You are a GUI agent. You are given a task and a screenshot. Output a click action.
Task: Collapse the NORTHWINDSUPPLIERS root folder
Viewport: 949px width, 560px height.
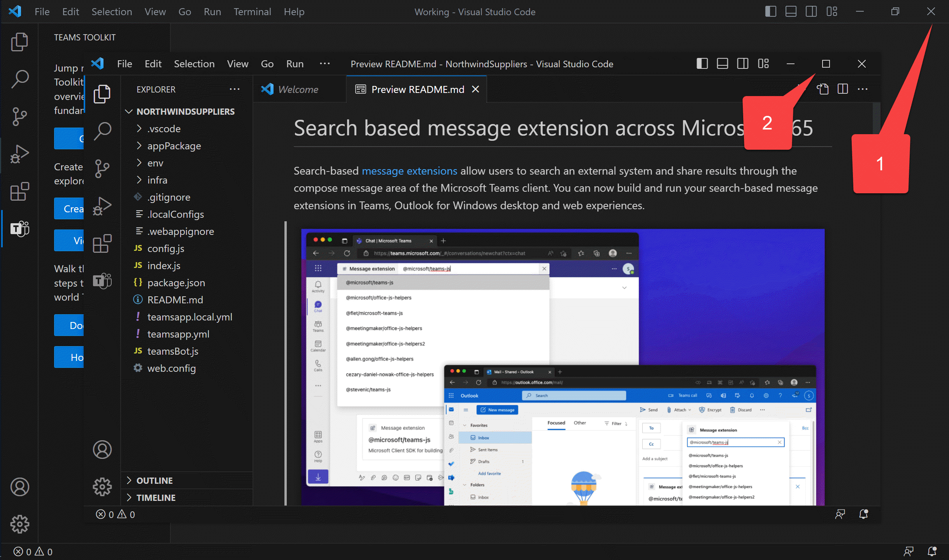point(186,112)
